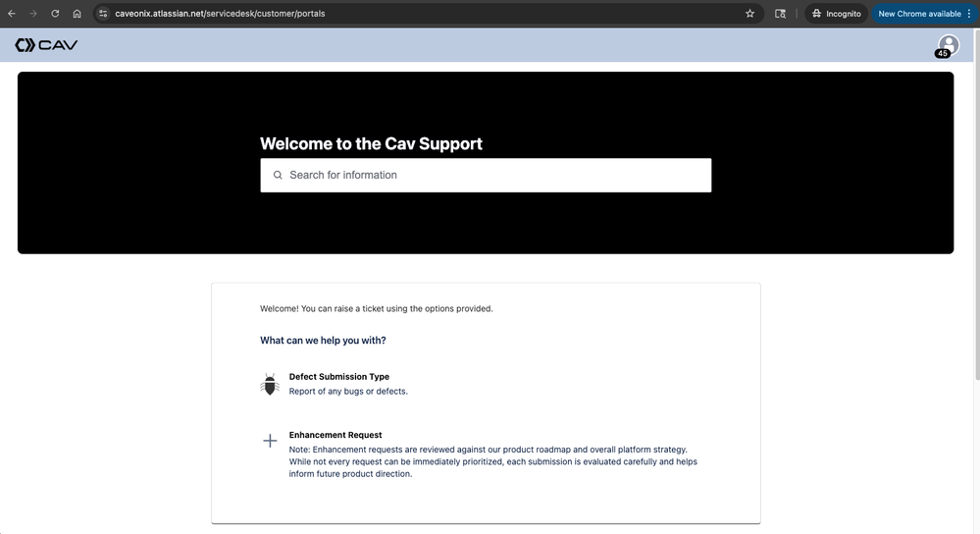Open Defect Submission Type request
The height and width of the screenshot is (534, 980).
click(x=338, y=376)
